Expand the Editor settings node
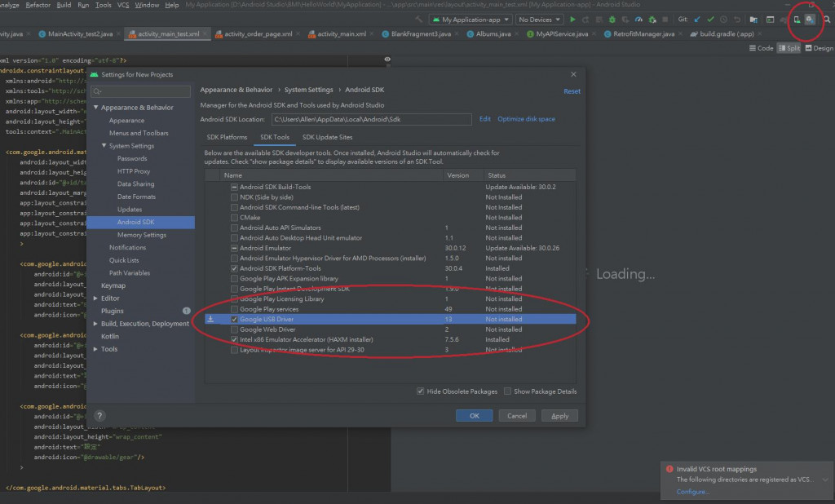This screenshot has width=835, height=504. tap(96, 298)
